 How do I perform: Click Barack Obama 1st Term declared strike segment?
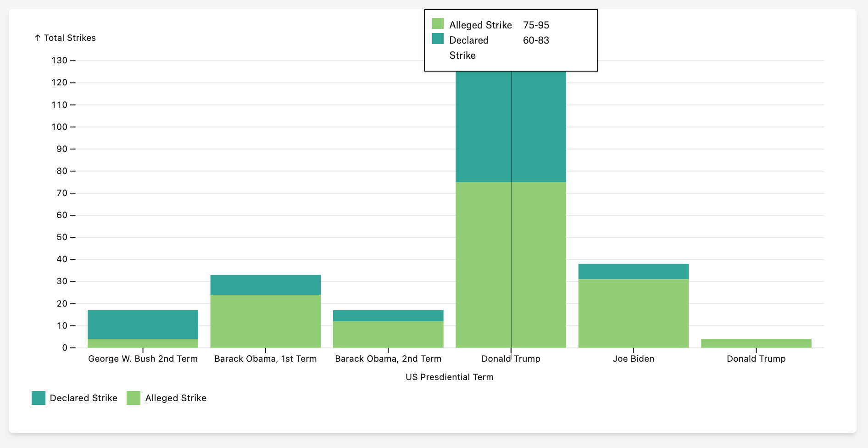266,285
